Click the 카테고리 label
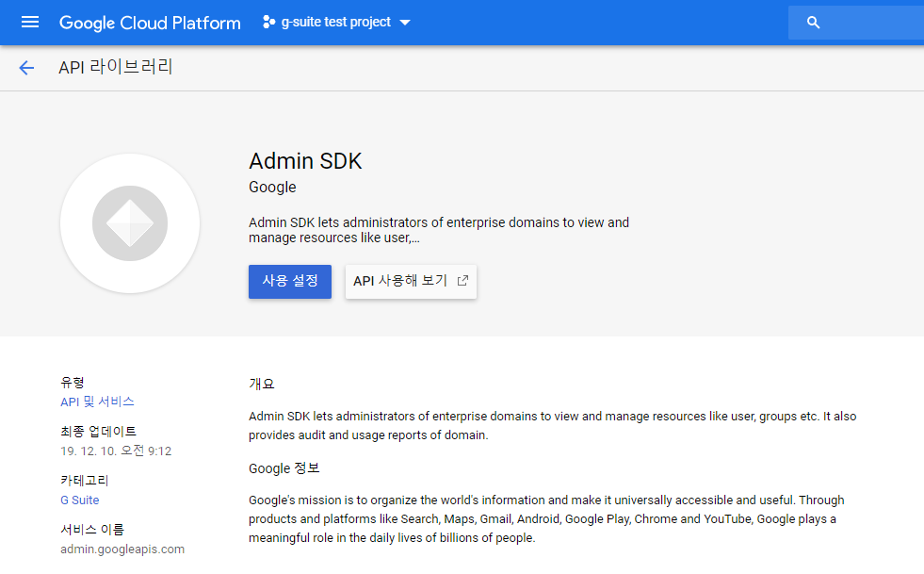The width and height of the screenshot is (924, 574). pos(84,481)
